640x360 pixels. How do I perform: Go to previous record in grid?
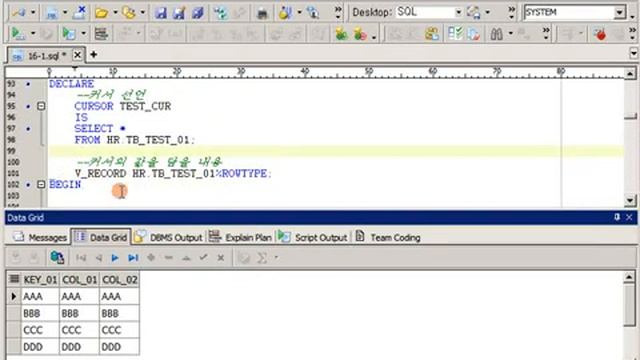(x=98, y=258)
